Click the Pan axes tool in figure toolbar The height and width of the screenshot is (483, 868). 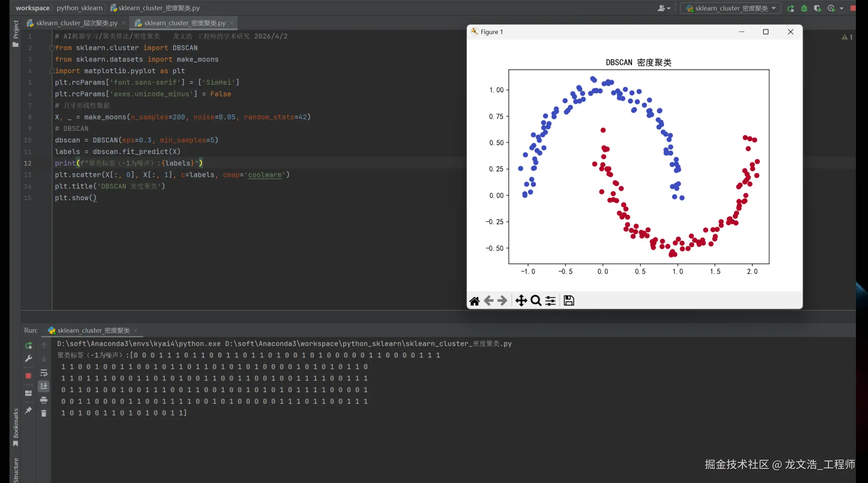pyautogui.click(x=521, y=300)
